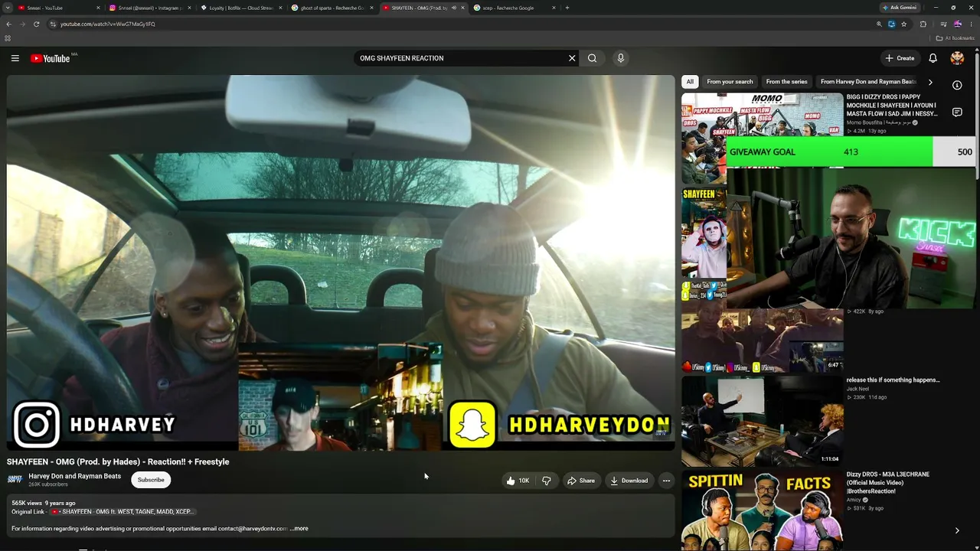The width and height of the screenshot is (980, 551).
Task: Click the main video player
Action: (x=341, y=262)
